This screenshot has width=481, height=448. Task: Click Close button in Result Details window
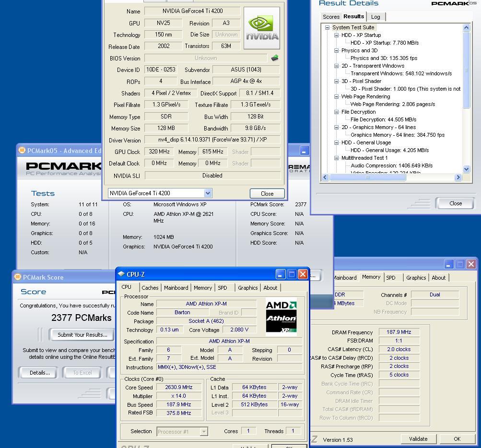(456, 203)
